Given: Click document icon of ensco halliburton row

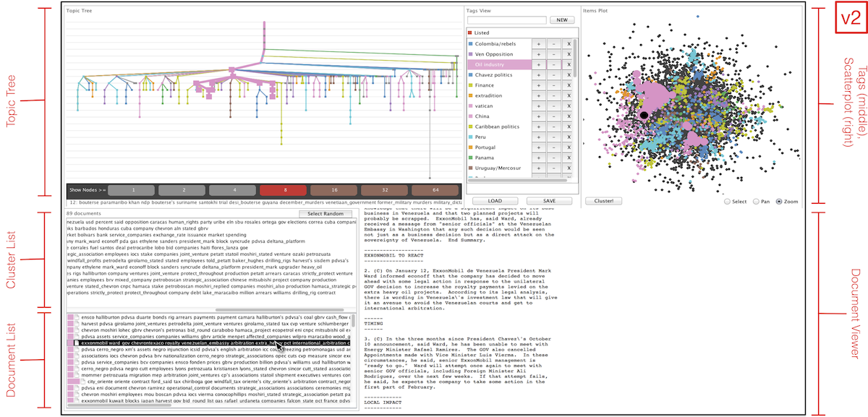Looking at the screenshot, I should (77, 317).
